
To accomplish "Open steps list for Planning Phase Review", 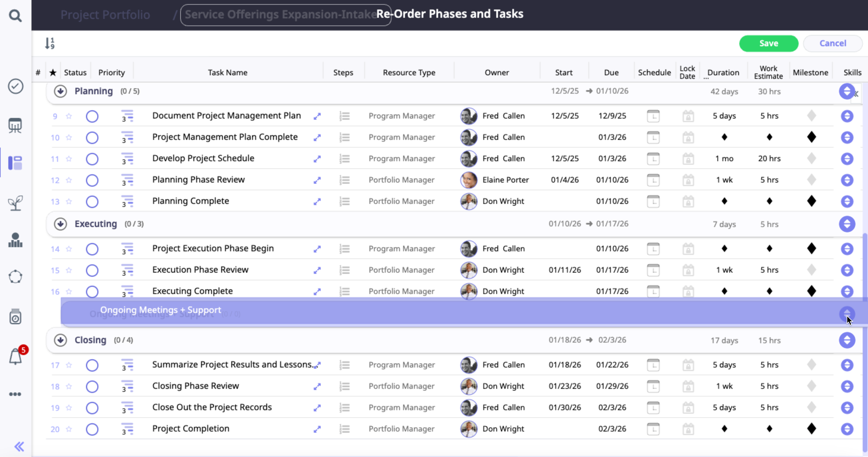I will tap(344, 180).
